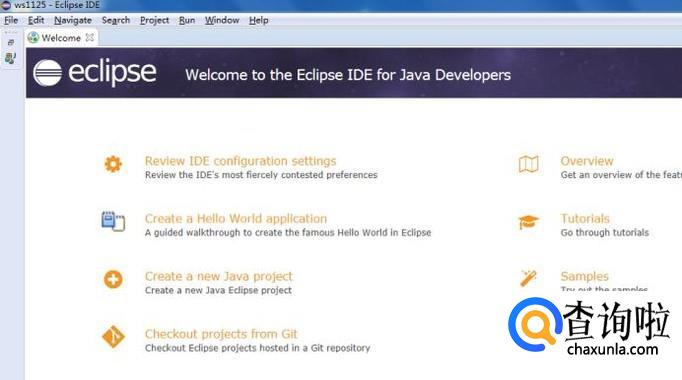Open the Search menu

coord(116,20)
